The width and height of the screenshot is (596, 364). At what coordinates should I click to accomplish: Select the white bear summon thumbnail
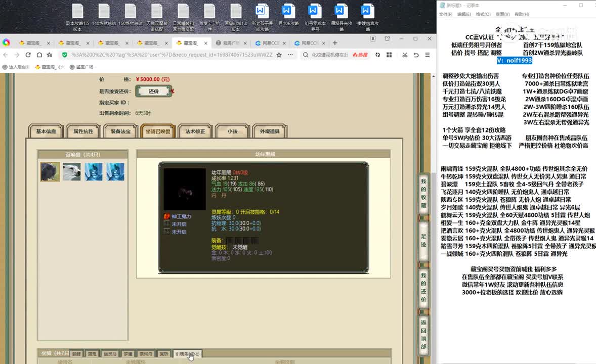72,171
